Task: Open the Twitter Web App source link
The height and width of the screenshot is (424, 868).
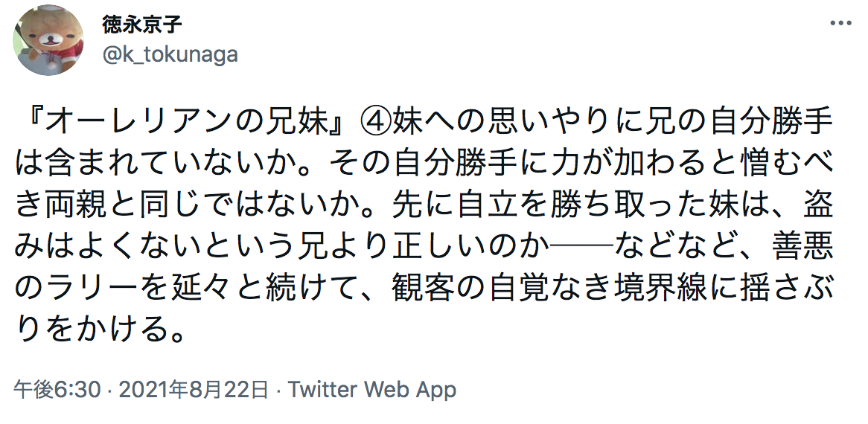Action: [x=372, y=389]
